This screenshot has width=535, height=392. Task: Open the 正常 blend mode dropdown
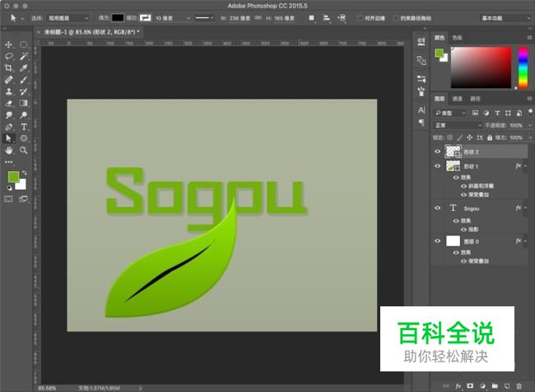click(458, 125)
